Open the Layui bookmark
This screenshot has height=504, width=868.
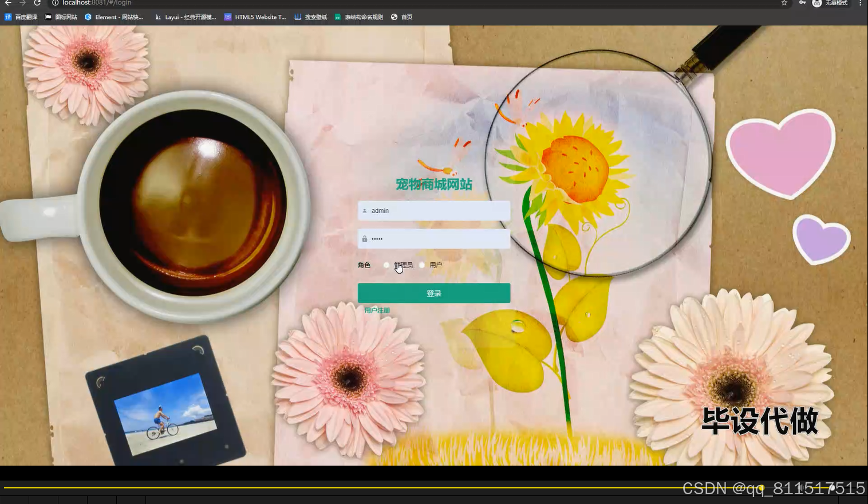(x=186, y=17)
